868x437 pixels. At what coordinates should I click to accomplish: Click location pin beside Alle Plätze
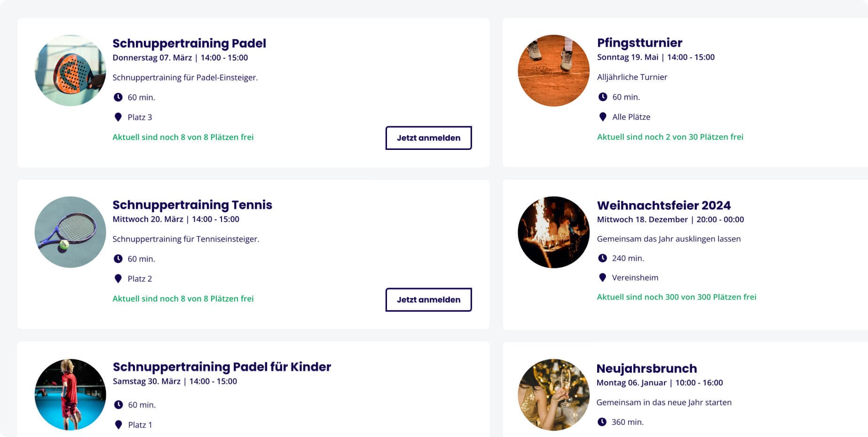point(603,117)
